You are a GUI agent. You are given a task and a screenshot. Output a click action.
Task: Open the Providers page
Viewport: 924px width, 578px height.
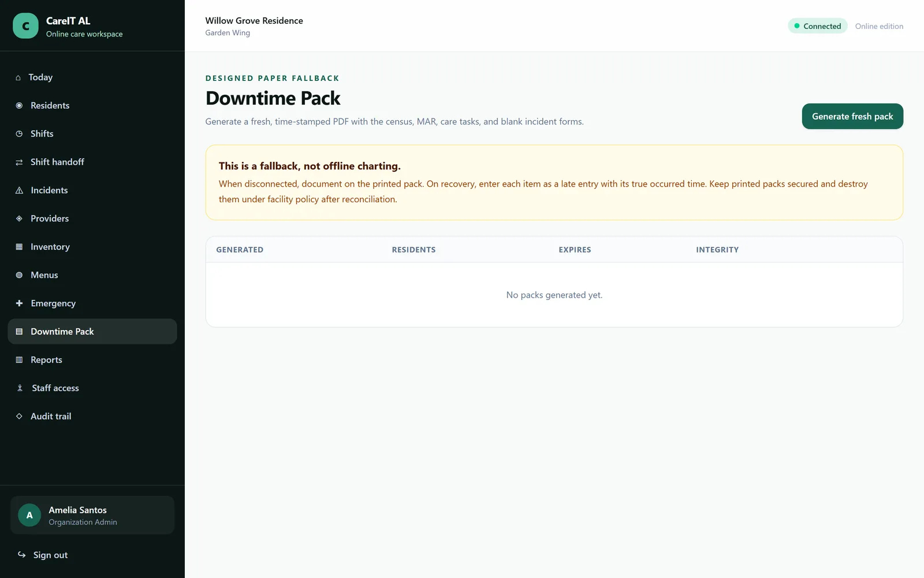pyautogui.click(x=92, y=218)
